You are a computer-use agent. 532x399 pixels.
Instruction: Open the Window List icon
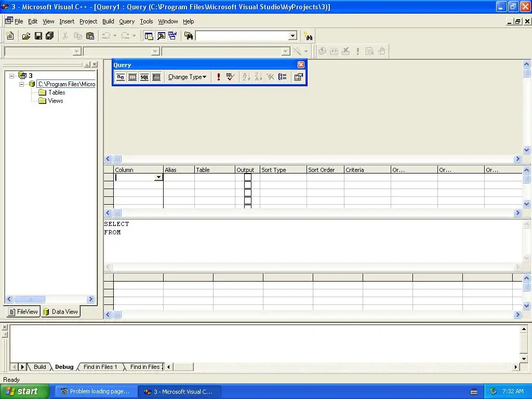click(x=172, y=36)
